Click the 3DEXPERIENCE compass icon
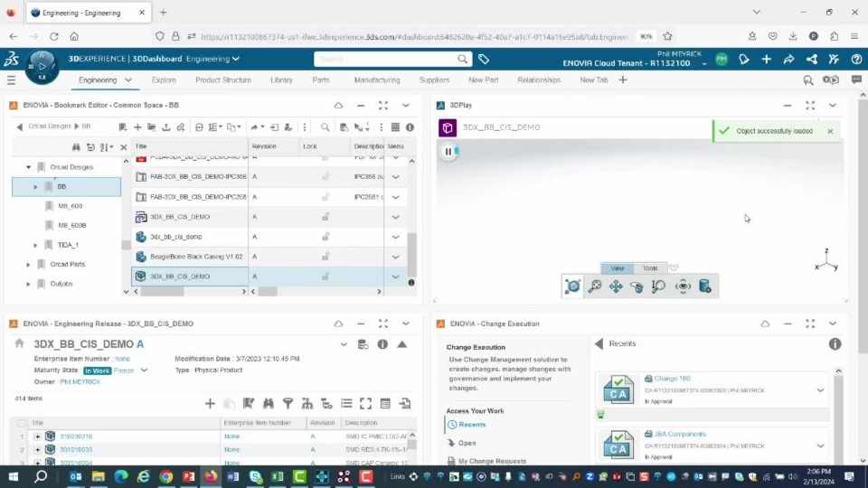The width and height of the screenshot is (868, 488). click(42, 66)
